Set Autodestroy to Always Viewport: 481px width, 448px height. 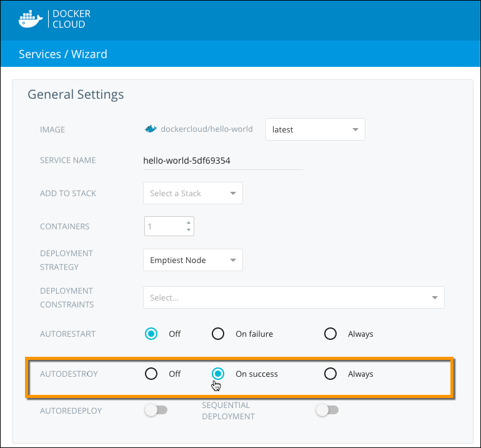tap(330, 374)
